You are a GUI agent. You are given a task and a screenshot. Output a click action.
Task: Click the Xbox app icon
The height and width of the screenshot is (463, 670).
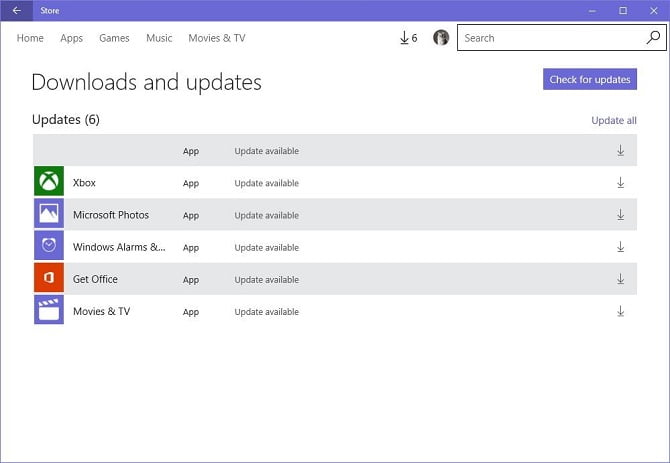tap(49, 181)
